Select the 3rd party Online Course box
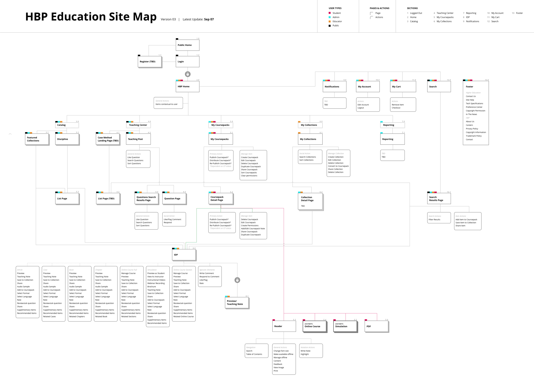Viewport: 534px width, 392px height. pos(314,326)
